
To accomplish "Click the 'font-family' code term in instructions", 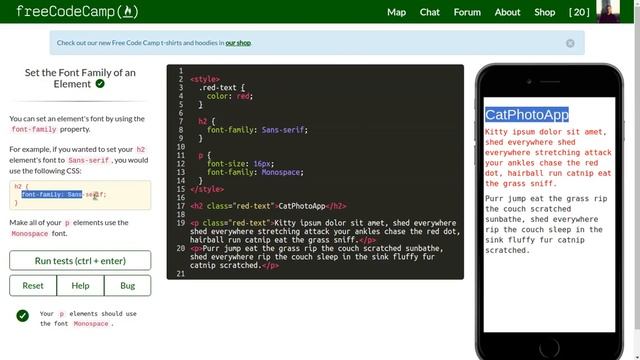I will (x=34, y=129).
